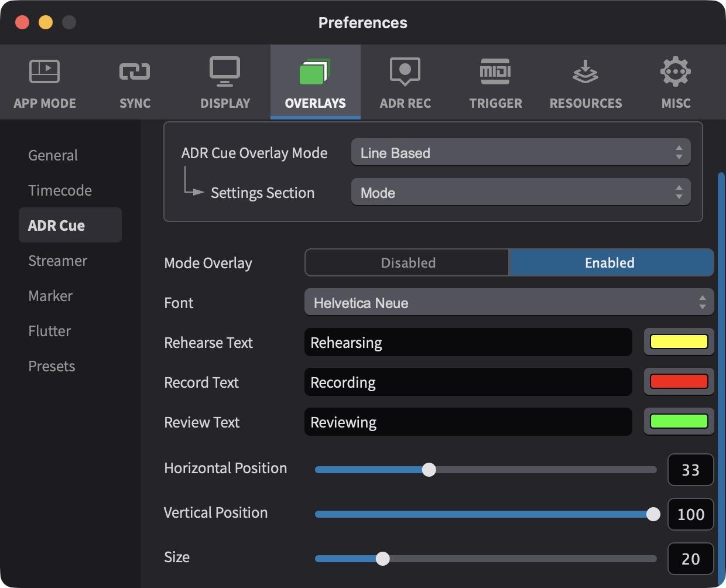Select General in the sidebar
The image size is (726, 588).
pyautogui.click(x=70, y=155)
